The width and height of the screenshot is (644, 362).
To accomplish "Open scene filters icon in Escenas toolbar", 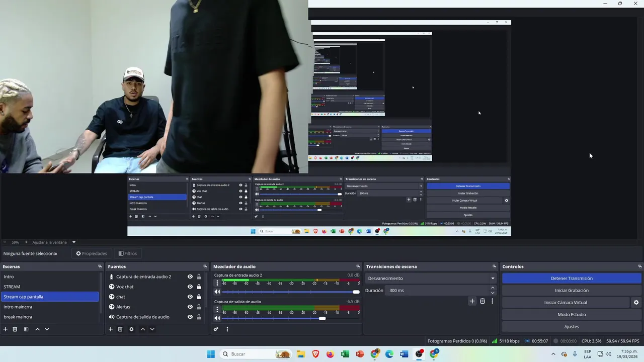I will [26, 329].
